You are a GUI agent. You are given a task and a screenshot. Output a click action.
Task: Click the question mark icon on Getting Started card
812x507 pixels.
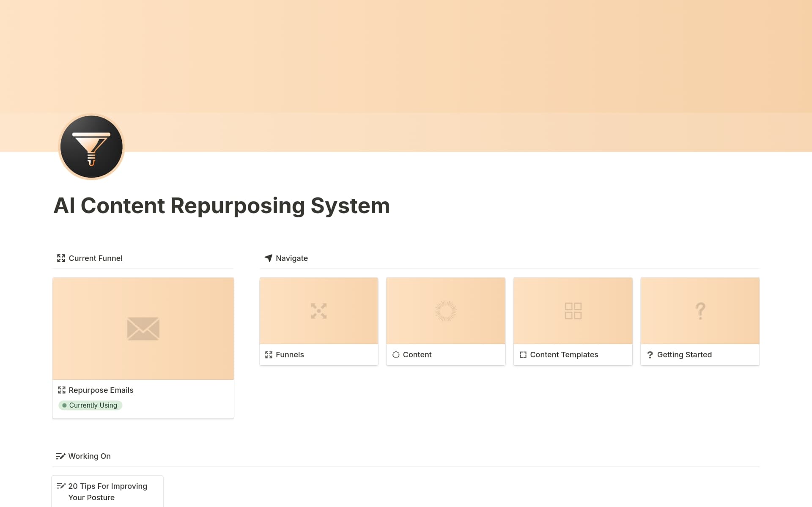click(x=700, y=311)
